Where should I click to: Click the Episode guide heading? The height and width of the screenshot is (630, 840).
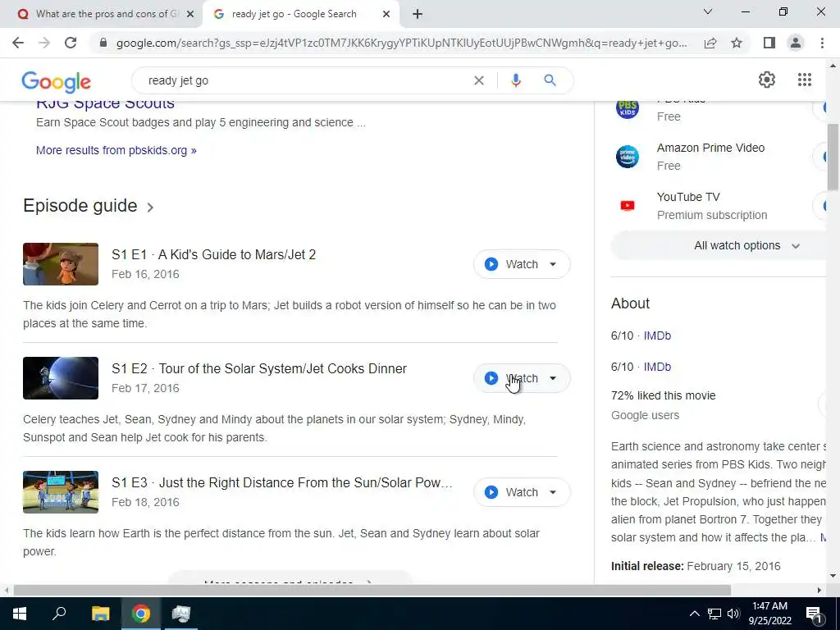[80, 206]
